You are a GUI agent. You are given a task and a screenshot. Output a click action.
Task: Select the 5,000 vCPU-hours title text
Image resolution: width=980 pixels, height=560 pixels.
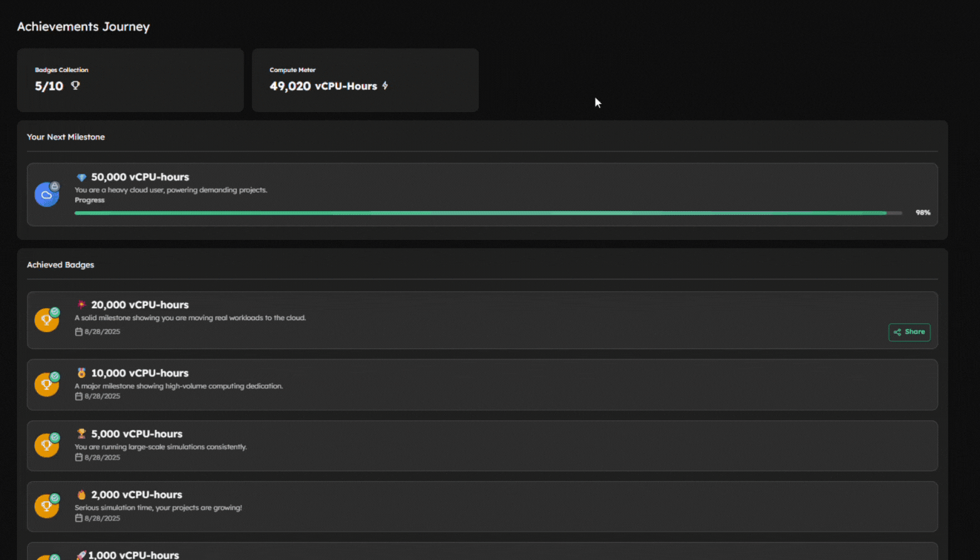tap(137, 433)
